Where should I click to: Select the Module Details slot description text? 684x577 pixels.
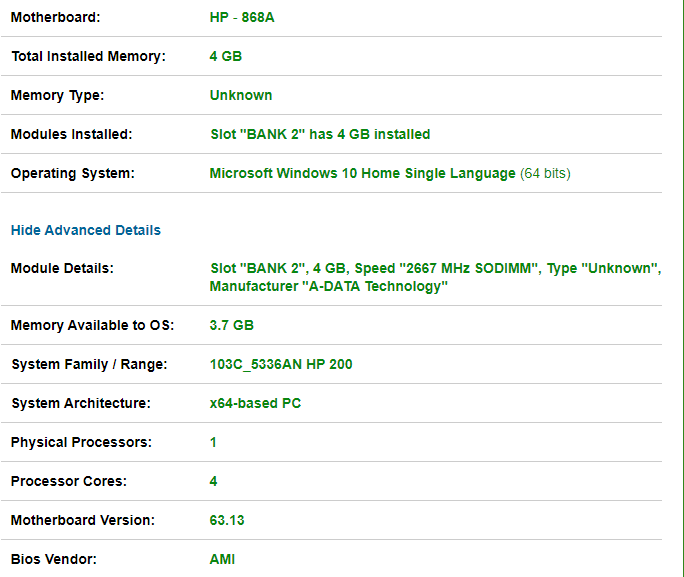435,277
